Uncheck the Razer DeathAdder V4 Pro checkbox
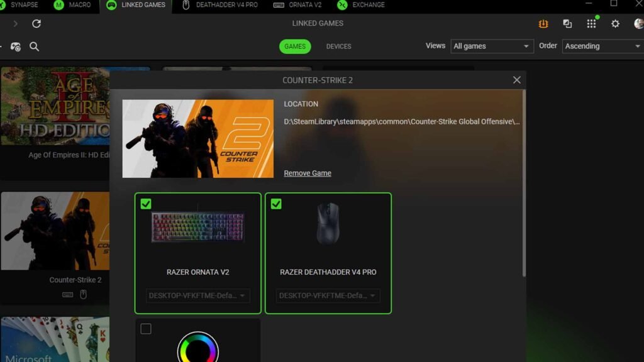Viewport: 644px width, 362px height. (276, 204)
